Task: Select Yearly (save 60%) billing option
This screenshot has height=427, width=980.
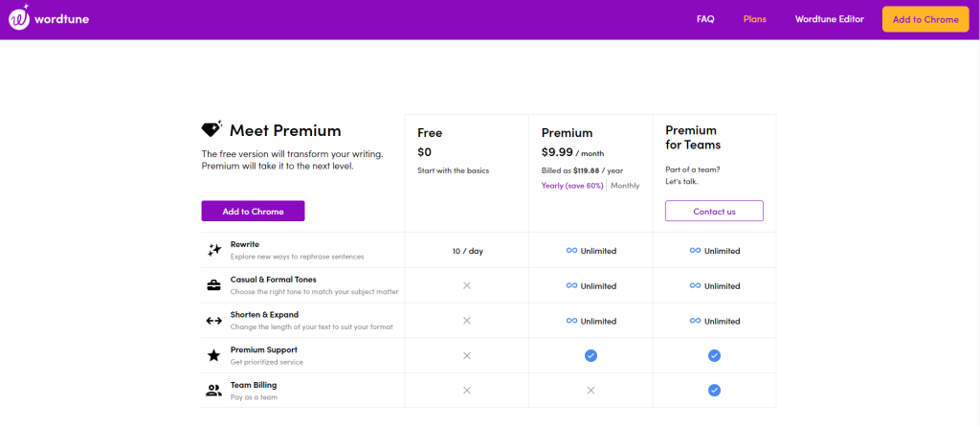Action: [572, 186]
